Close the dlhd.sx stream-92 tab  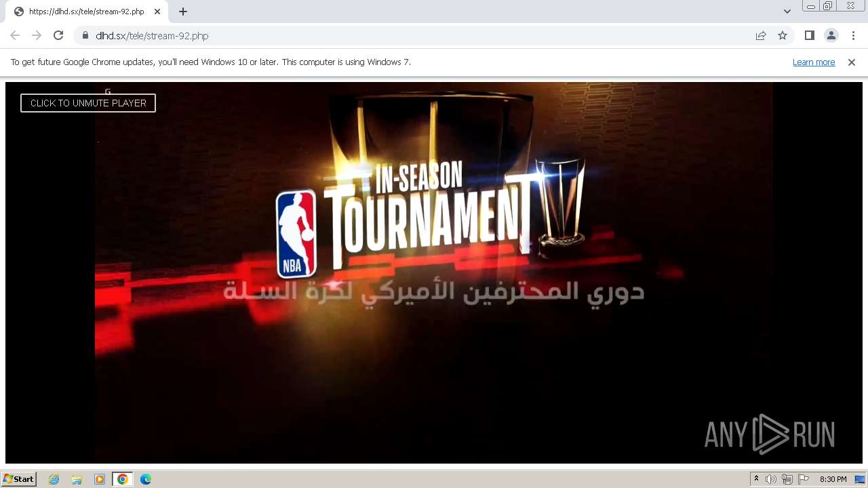pyautogui.click(x=157, y=12)
